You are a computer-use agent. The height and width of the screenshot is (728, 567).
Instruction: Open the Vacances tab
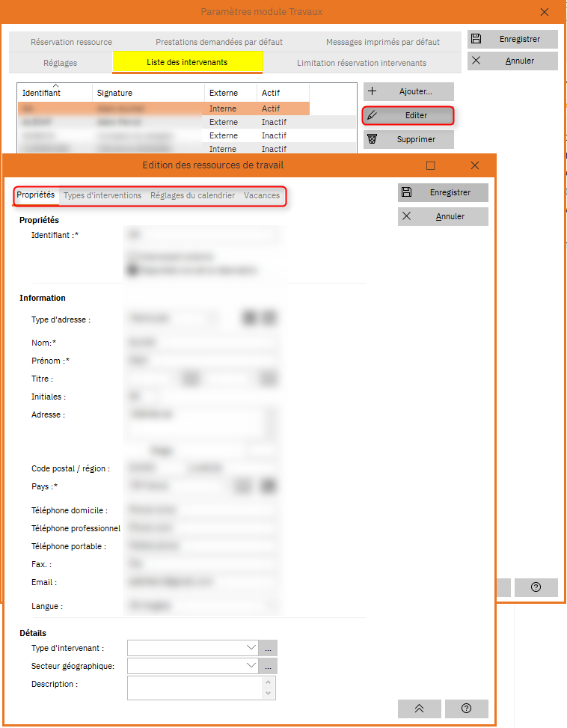point(262,195)
